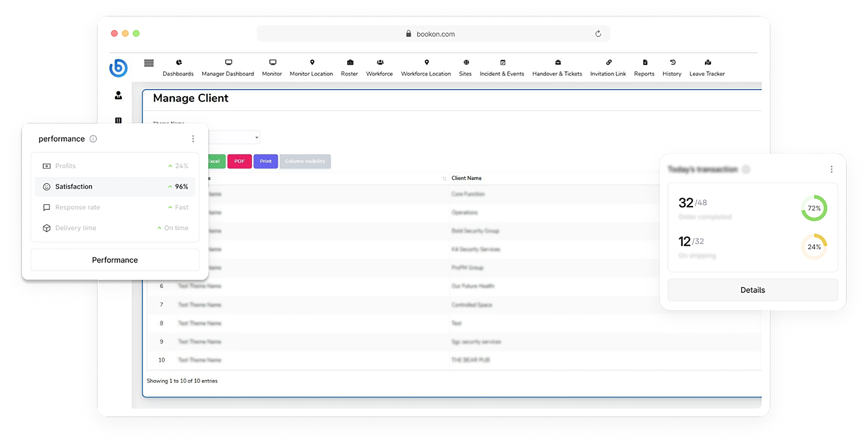
Task: Open the building grid sidebar icon
Action: pyautogui.click(x=118, y=120)
